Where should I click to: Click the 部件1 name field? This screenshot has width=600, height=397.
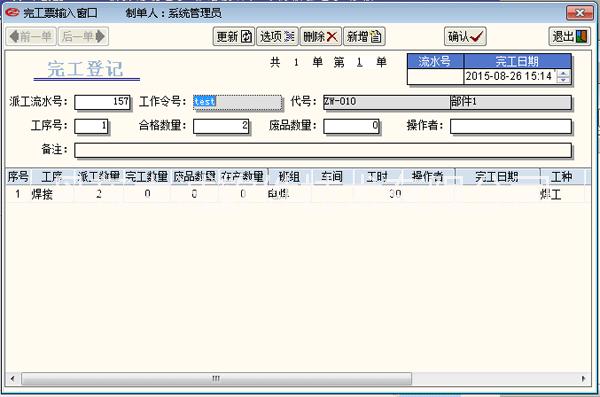[x=511, y=102]
